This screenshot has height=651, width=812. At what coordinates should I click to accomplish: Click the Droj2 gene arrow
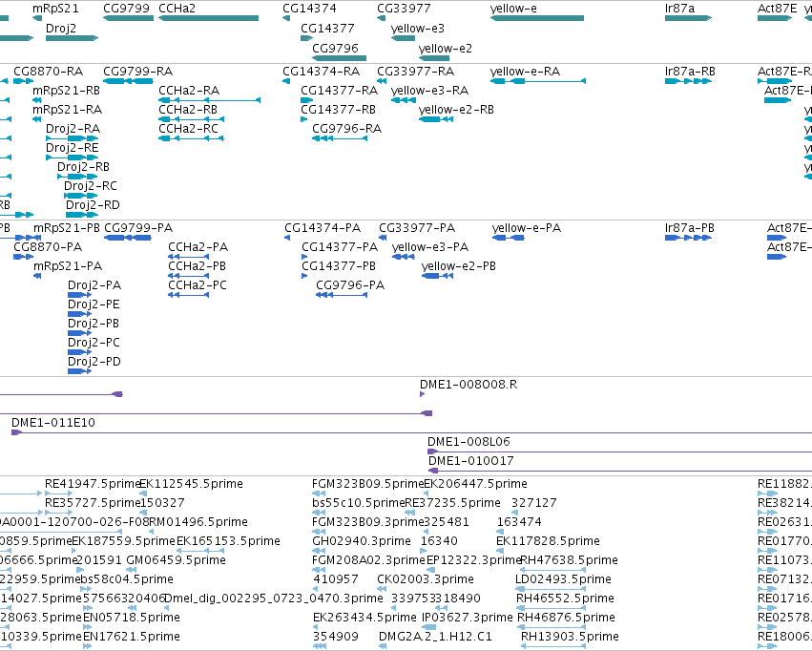click(x=72, y=38)
